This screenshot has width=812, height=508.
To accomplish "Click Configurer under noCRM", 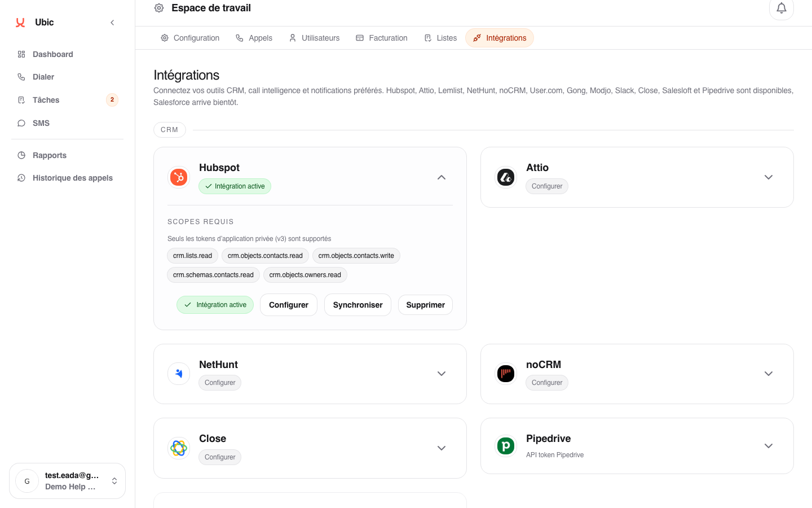I will point(547,383).
